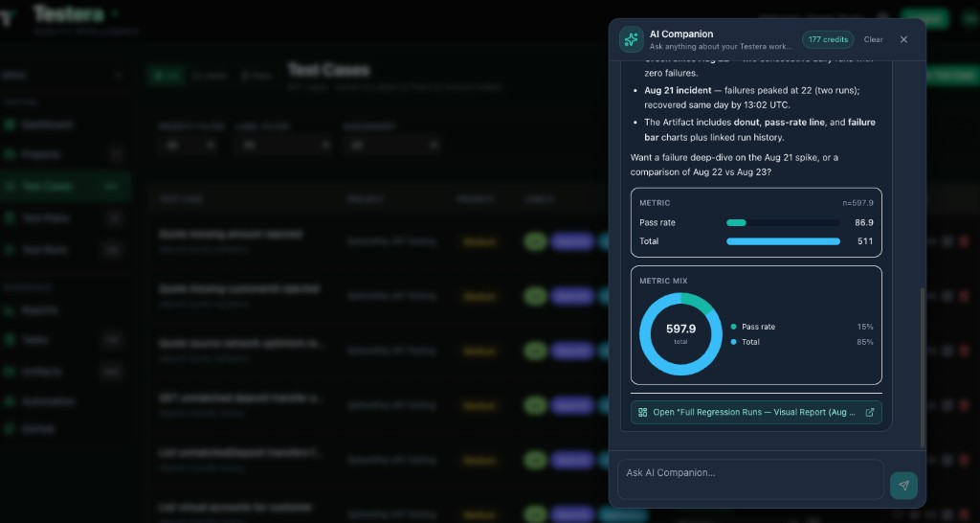The width and height of the screenshot is (980, 523).
Task: Click the AI Companion sparkle icon
Action: [632, 39]
